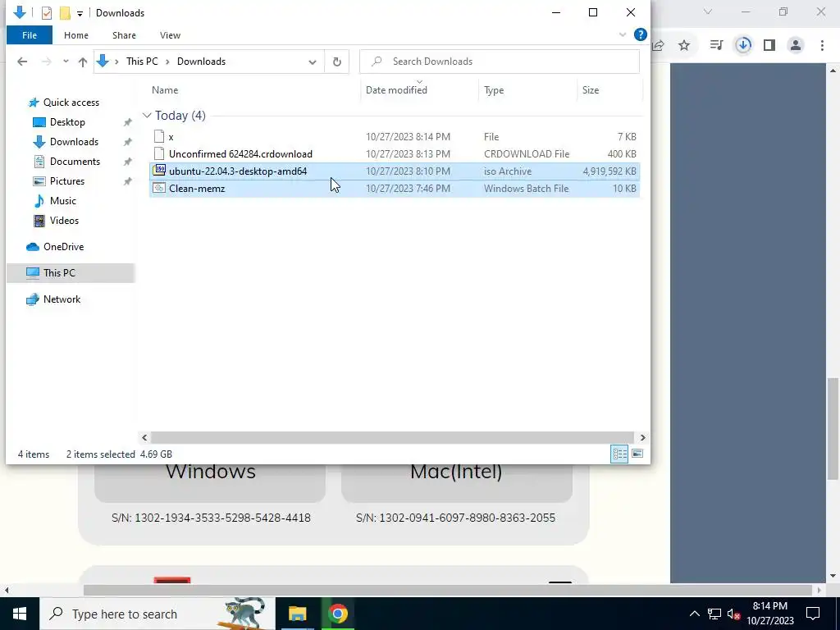Screen dimensions: 840x630
Task: Refresh the Downloads folder view
Action: 337,62
